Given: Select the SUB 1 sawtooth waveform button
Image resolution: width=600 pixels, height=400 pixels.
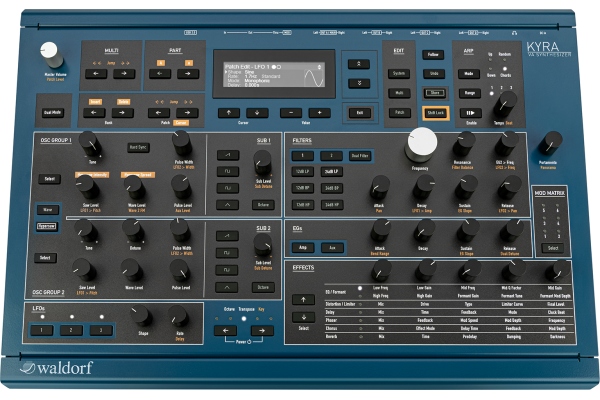Looking at the screenshot, I should (x=228, y=155).
